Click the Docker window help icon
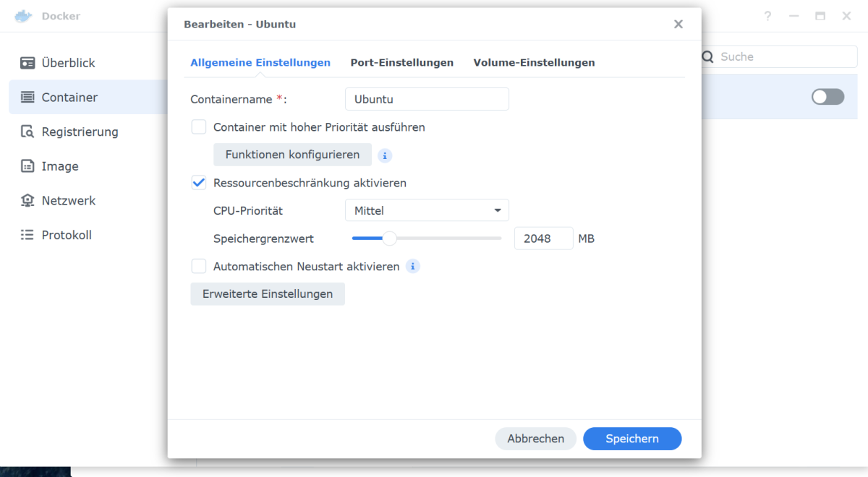The image size is (868, 477). [768, 16]
